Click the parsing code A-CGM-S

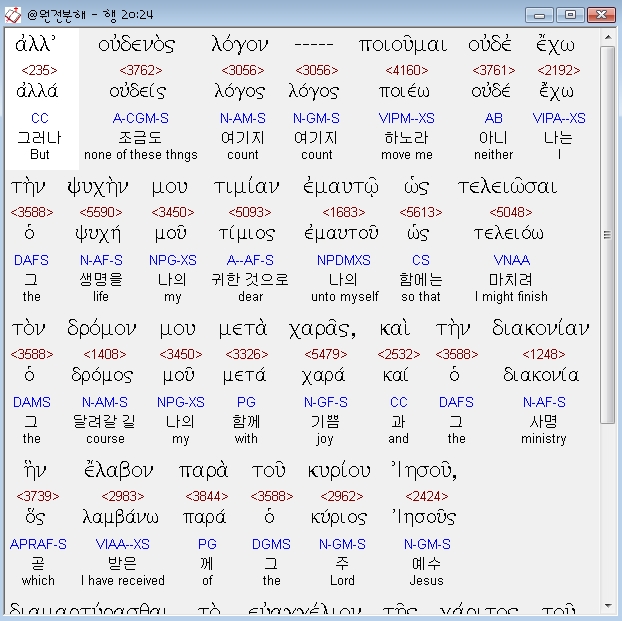[140, 118]
